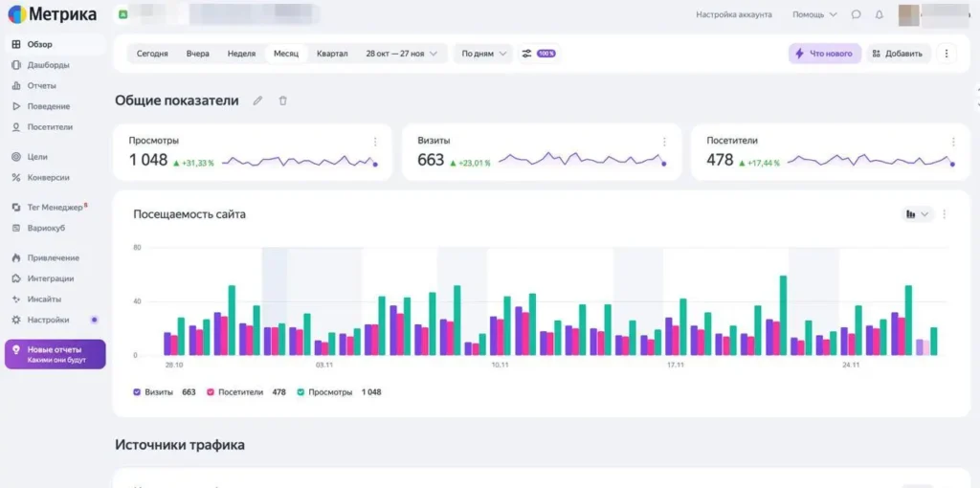Expand the По дням grouping dropdown
Viewport: 980px width, 488px height.
click(x=483, y=54)
